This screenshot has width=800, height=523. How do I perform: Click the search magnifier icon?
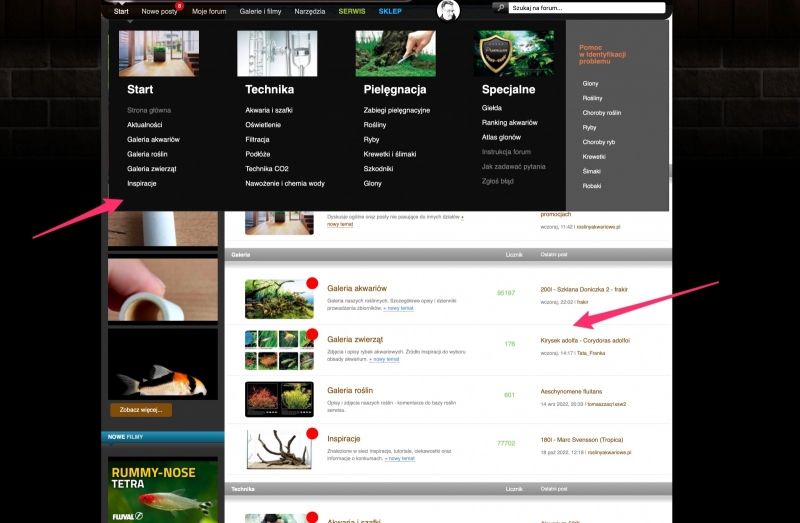click(x=501, y=8)
